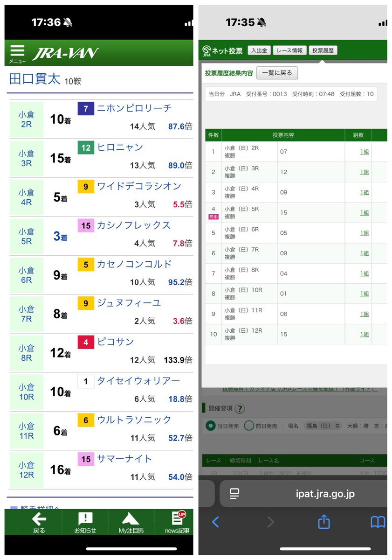Select 前日発売 radio button

click(x=249, y=426)
